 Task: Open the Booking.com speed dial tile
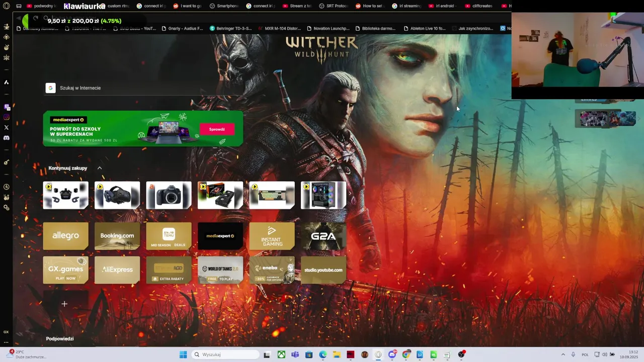point(117,236)
